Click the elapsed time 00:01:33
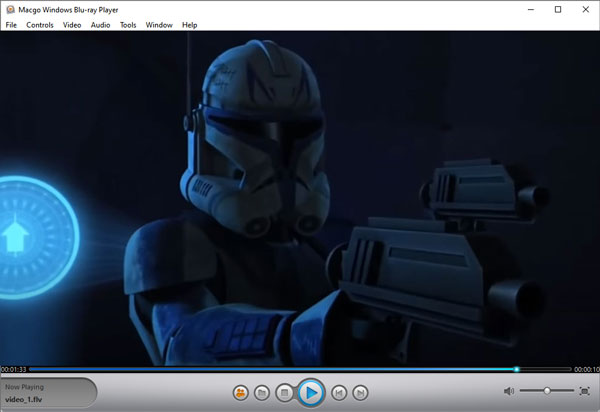The height and width of the screenshot is (412, 600). (x=13, y=369)
